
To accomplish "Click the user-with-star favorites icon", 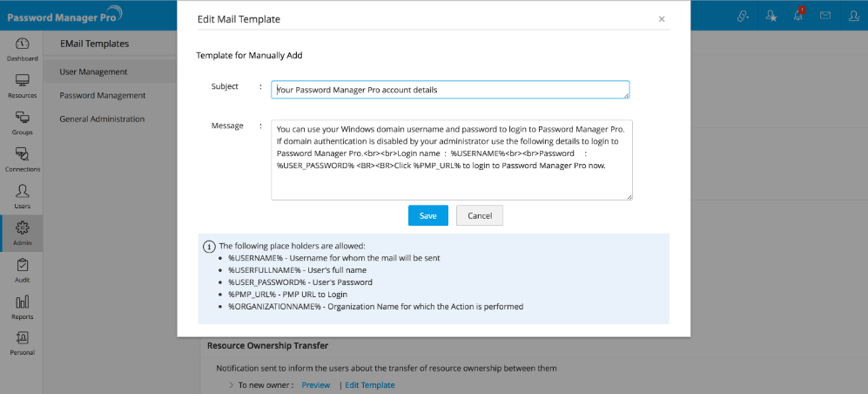I will (771, 16).
